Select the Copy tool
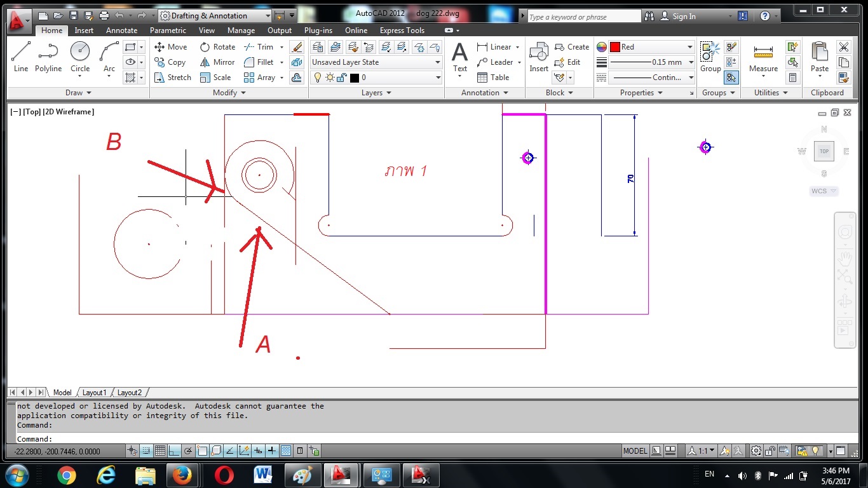 click(x=170, y=62)
